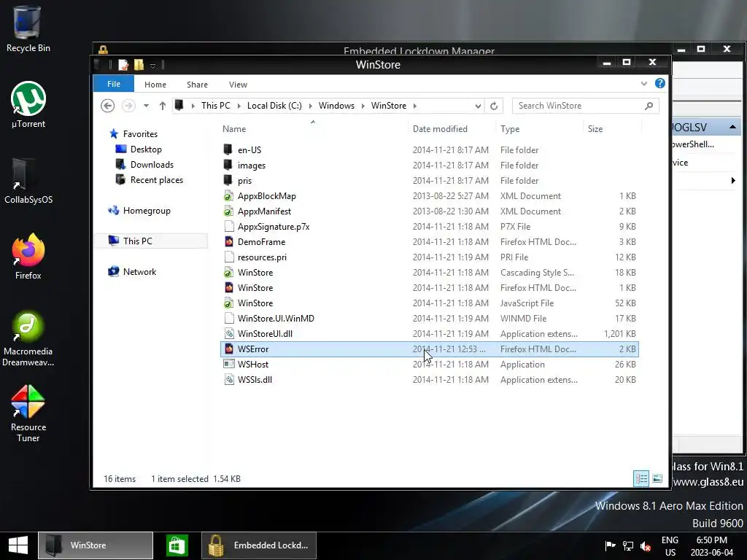Click the quick access New folder icon
This screenshot has width=747, height=560.
coord(139,65)
